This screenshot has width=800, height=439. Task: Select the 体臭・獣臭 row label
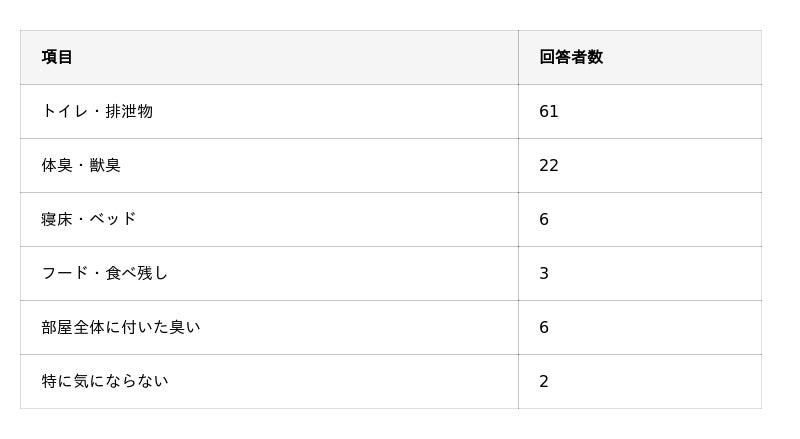pyautogui.click(x=81, y=165)
